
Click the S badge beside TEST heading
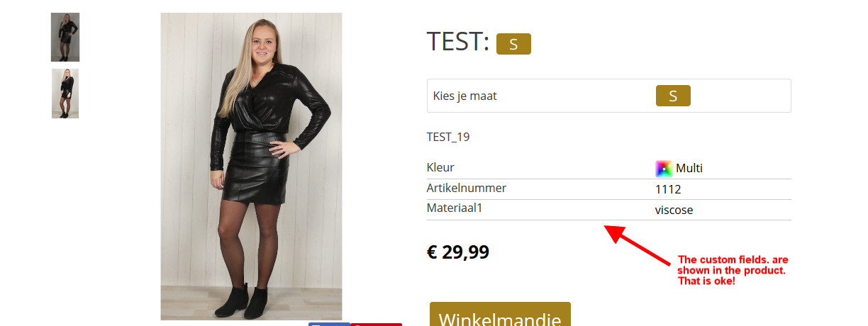pos(513,44)
